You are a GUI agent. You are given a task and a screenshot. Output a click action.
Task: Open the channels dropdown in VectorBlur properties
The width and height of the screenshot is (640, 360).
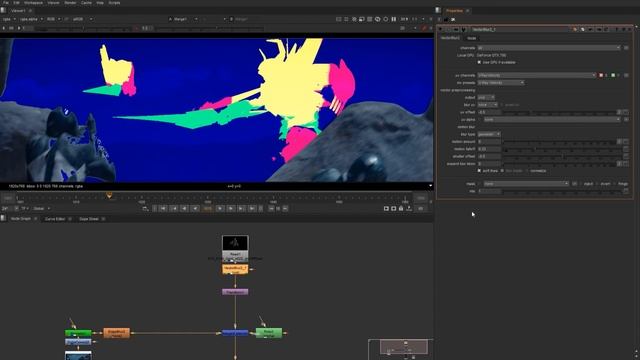(549, 48)
